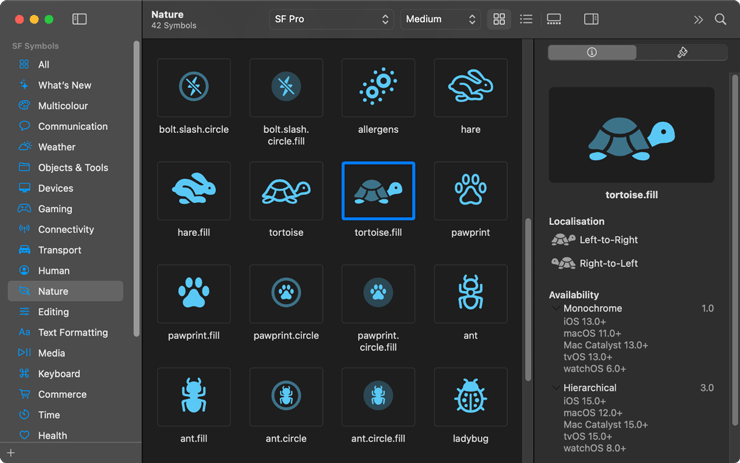The image size is (740, 463).
Task: Select the pawprint.circle.fill symbol
Action: point(378,294)
